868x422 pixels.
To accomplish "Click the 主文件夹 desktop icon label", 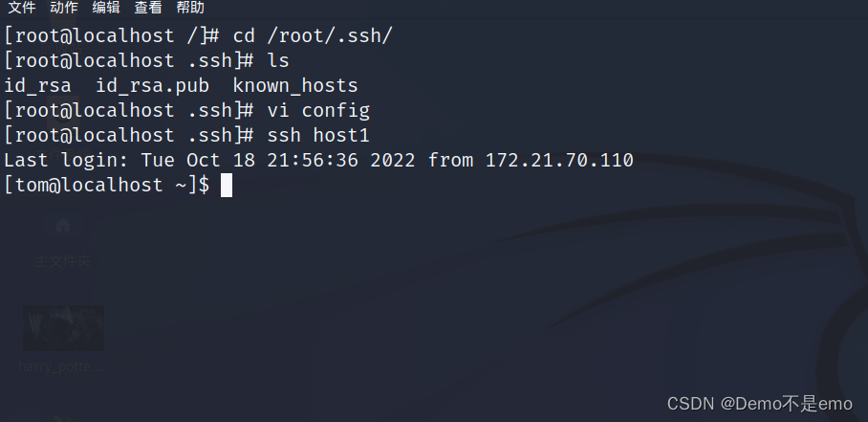I will 63,260.
